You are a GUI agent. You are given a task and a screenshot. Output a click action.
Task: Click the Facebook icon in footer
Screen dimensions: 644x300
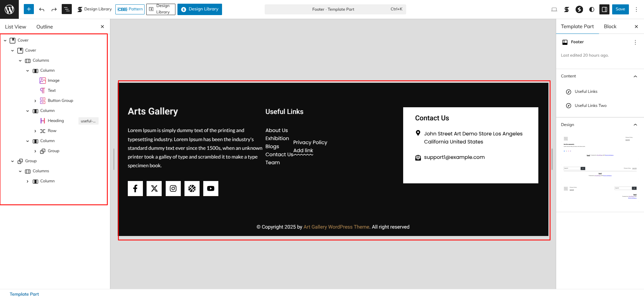pyautogui.click(x=135, y=188)
